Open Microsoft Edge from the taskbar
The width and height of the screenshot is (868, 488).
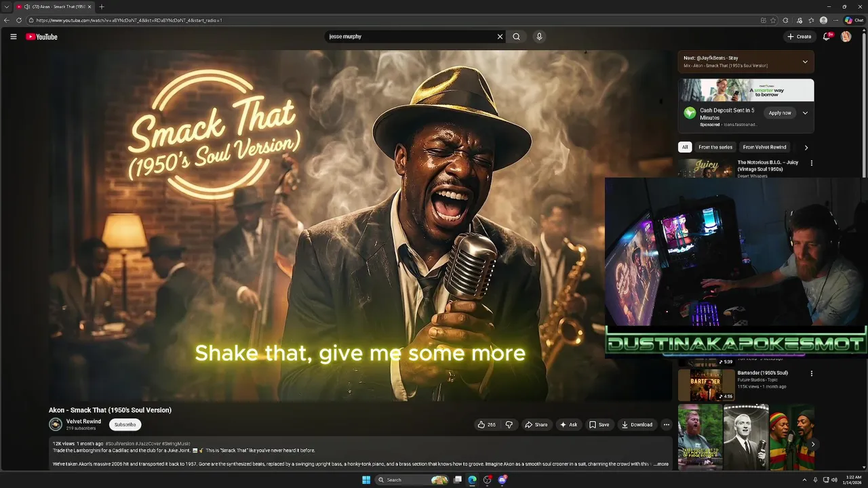[x=473, y=480]
